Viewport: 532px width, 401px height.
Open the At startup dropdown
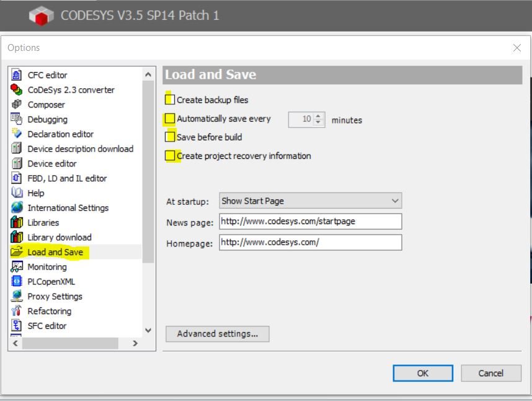tap(310, 201)
